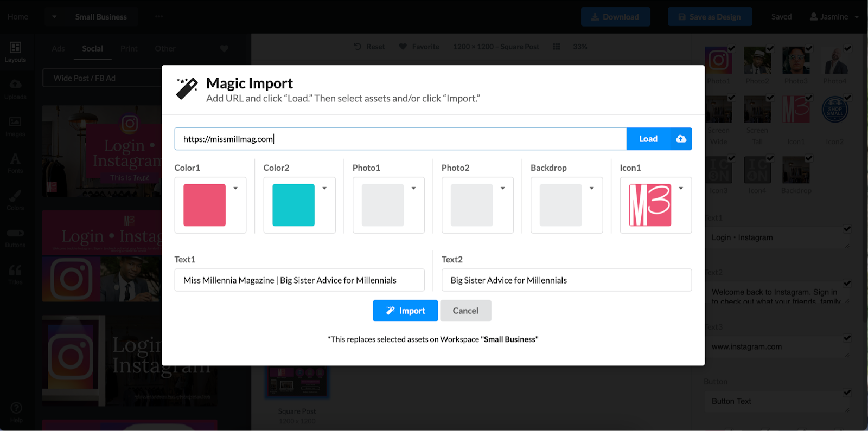The width and height of the screenshot is (868, 431).
Task: Switch to the Social tab
Action: [x=92, y=49]
